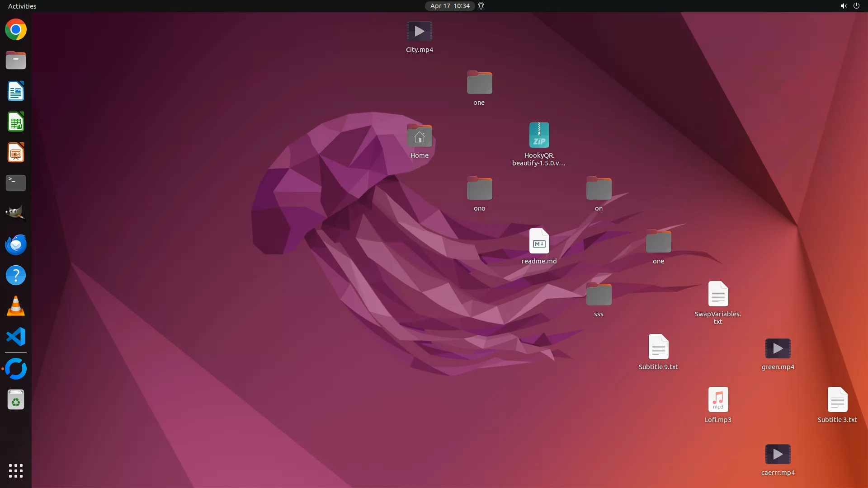Launch LibreOffice Writer from dock
This screenshot has height=488, width=868.
point(16,91)
